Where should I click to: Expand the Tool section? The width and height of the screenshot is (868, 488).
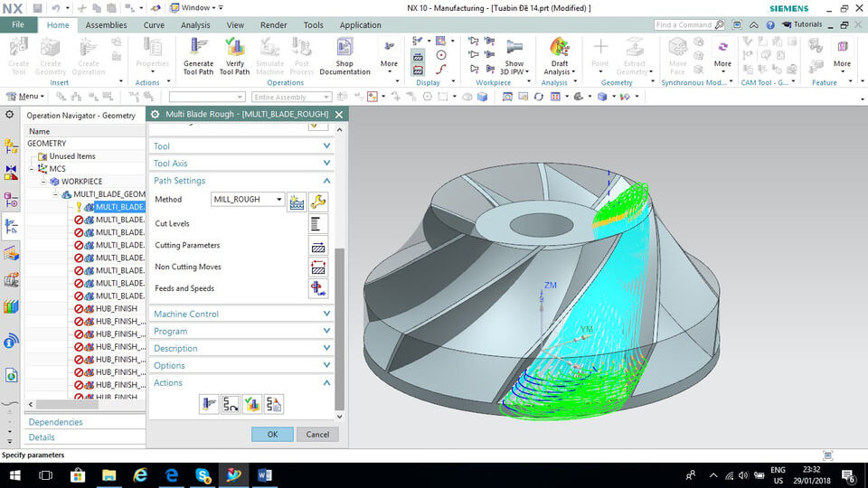241,146
